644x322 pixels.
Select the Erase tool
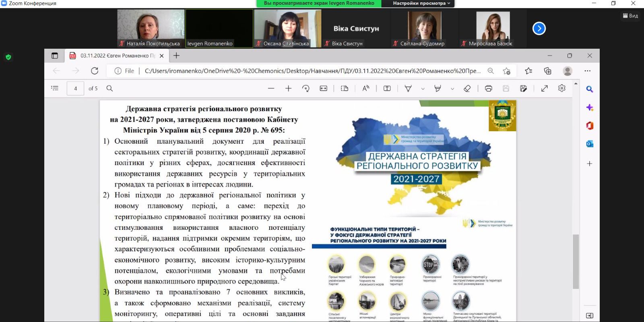pos(467,89)
